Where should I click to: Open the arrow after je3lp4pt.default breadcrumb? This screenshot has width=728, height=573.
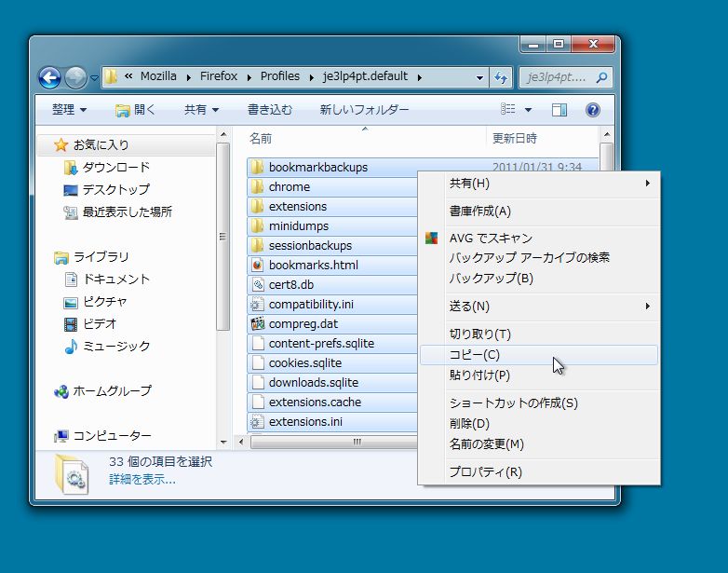[419, 77]
